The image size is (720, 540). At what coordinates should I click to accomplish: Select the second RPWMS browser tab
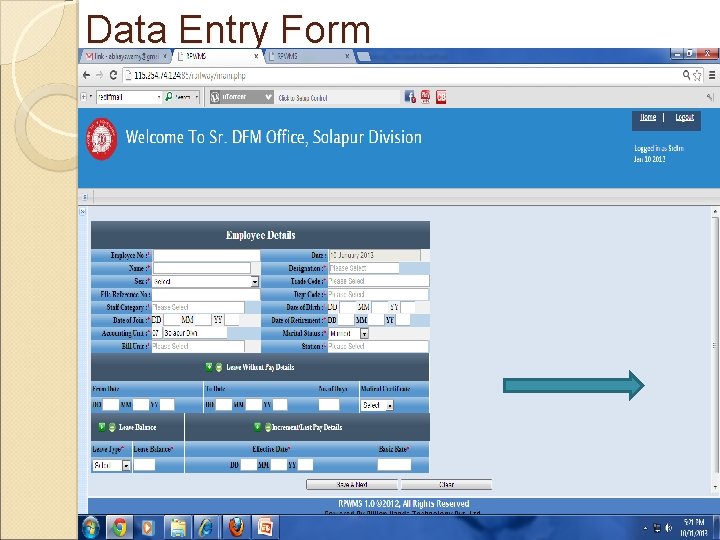(308, 56)
